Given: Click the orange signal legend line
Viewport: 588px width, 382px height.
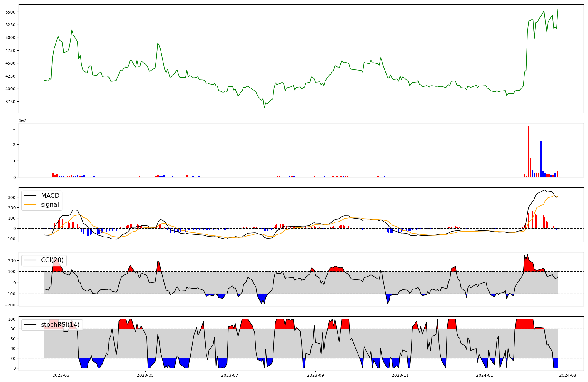Looking at the screenshot, I should (30, 205).
